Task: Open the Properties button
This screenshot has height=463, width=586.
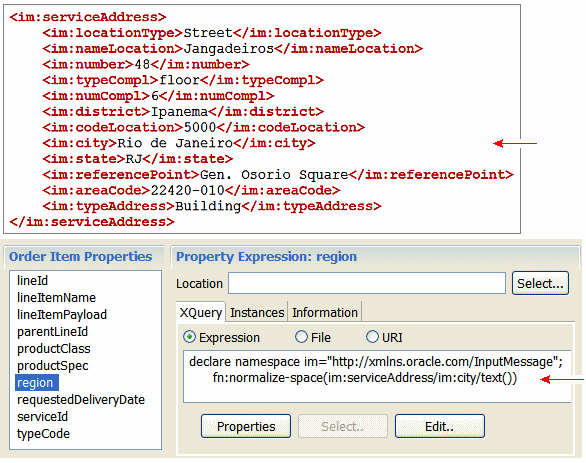Action: click(246, 426)
